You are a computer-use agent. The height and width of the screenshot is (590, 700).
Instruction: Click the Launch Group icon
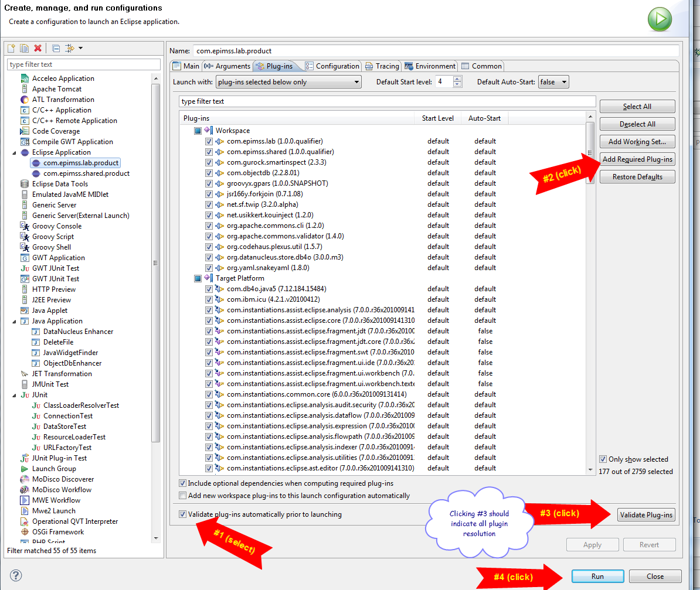pyautogui.click(x=25, y=469)
